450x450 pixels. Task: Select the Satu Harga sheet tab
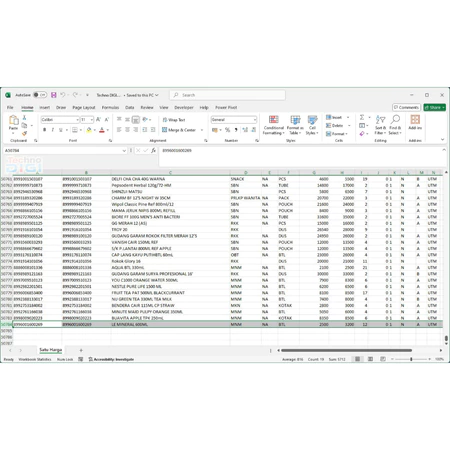coord(51,350)
